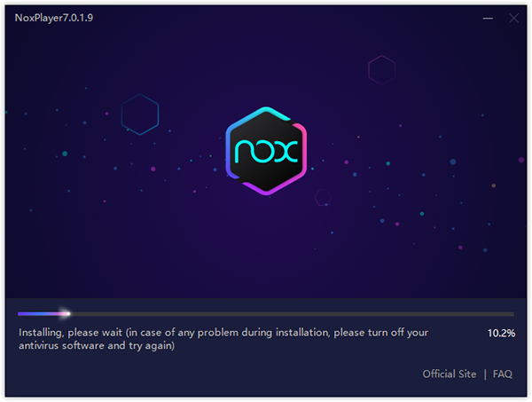Viewport: 532px width, 402px height.
Task: Close the NoxPlayer installer window
Action: (513, 18)
